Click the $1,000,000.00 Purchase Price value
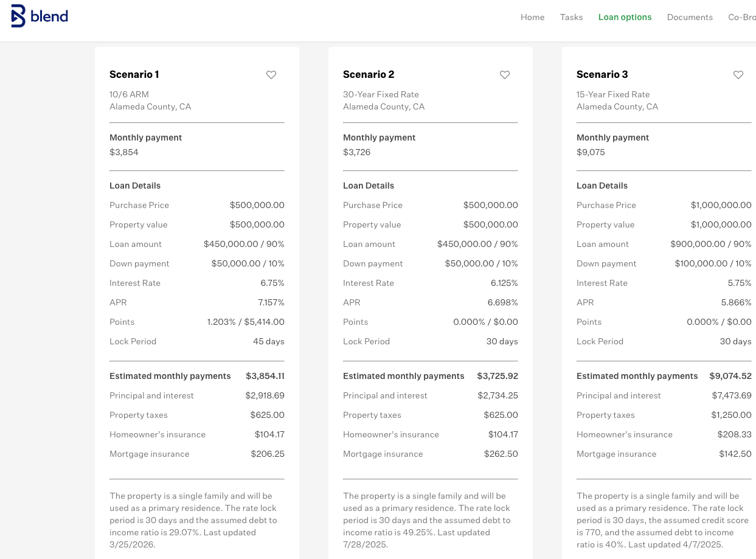This screenshot has width=756, height=559. (x=721, y=205)
